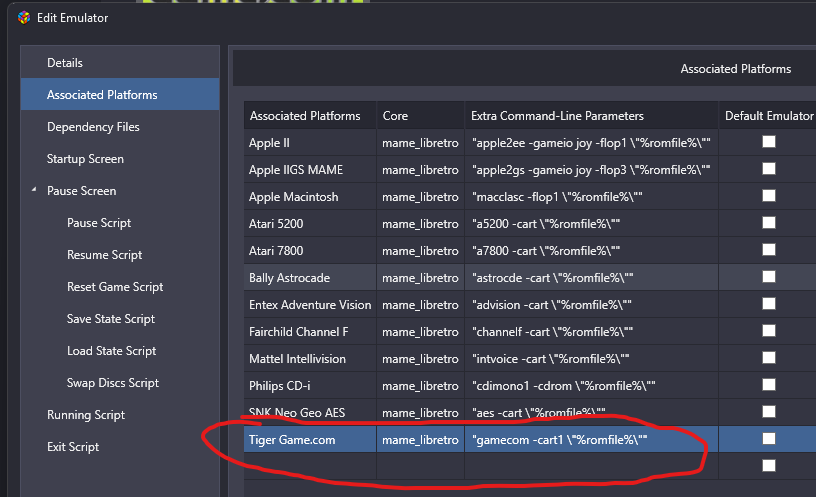This screenshot has height=497, width=816.
Task: Select the Entex Adventure Vision platform cell
Action: tap(310, 305)
